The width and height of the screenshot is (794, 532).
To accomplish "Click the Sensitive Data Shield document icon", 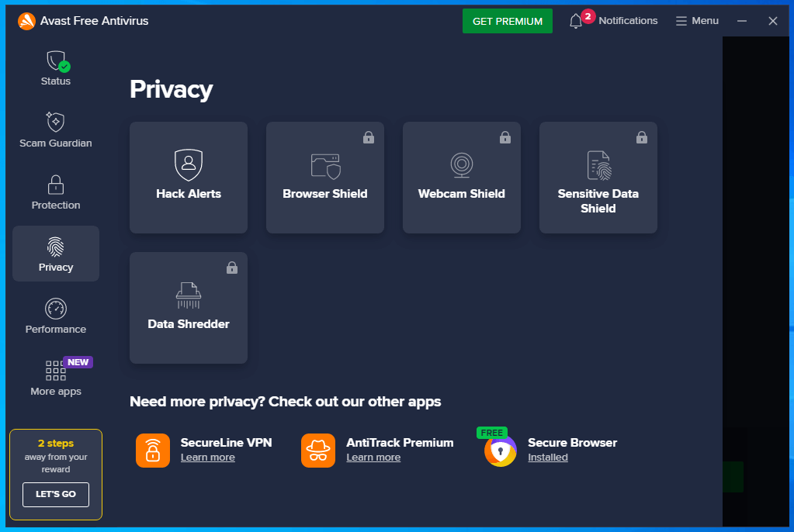I will pyautogui.click(x=599, y=165).
